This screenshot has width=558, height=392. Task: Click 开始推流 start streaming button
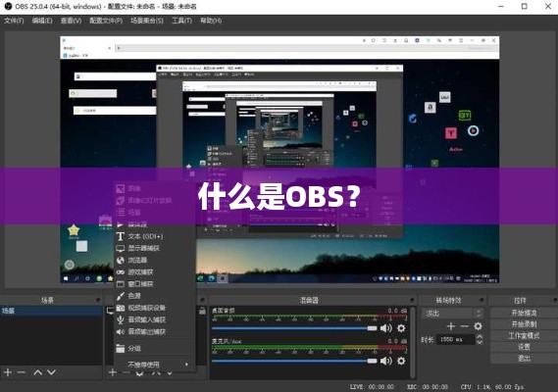(524, 313)
